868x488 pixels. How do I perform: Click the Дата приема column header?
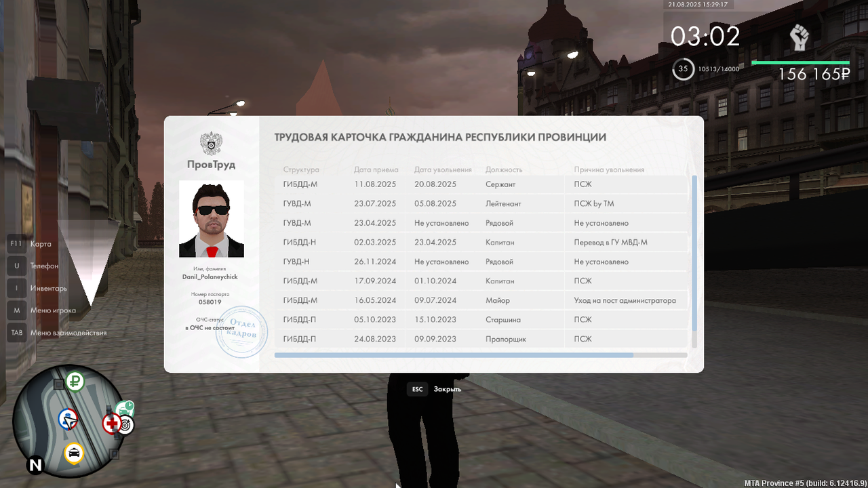pyautogui.click(x=376, y=169)
